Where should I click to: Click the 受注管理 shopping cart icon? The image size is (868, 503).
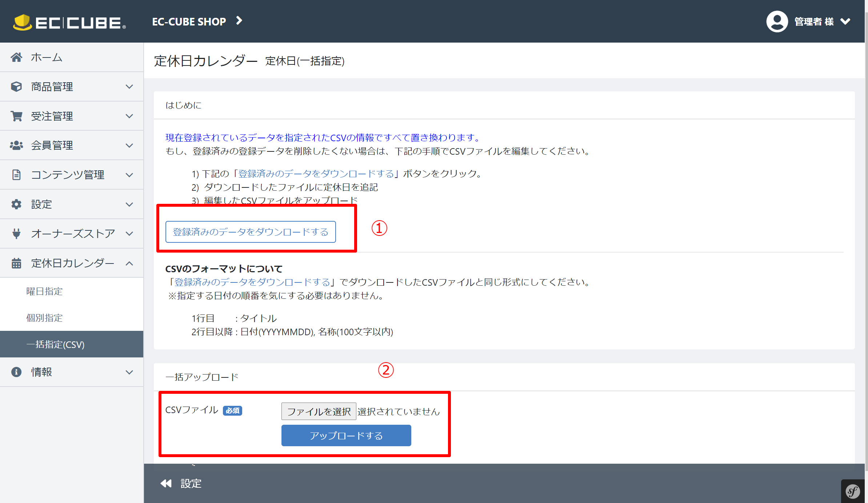16,116
